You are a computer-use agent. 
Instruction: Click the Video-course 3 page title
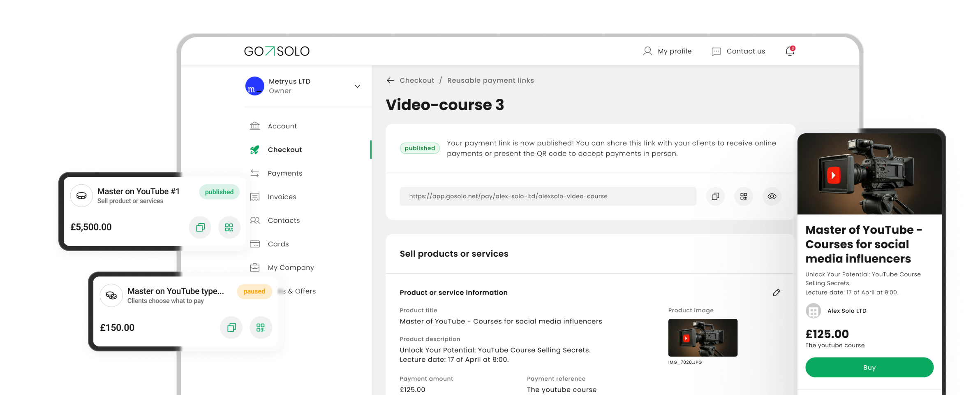point(445,105)
